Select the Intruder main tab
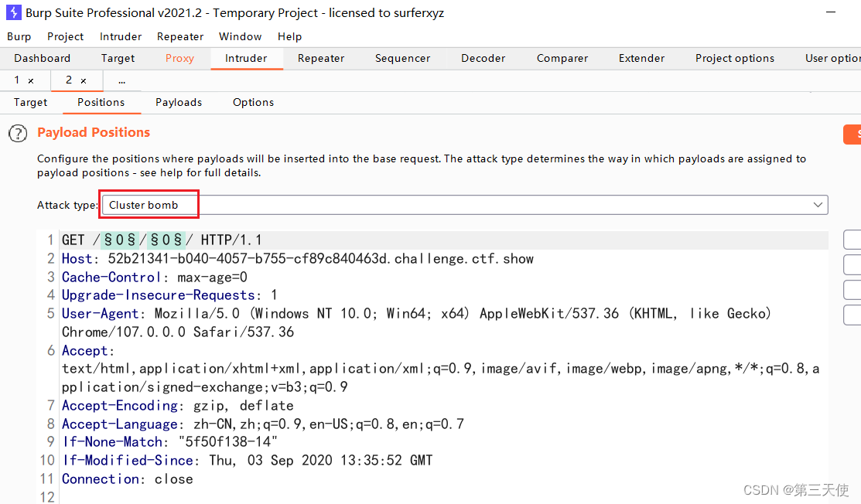The height and width of the screenshot is (504, 861). (246, 58)
